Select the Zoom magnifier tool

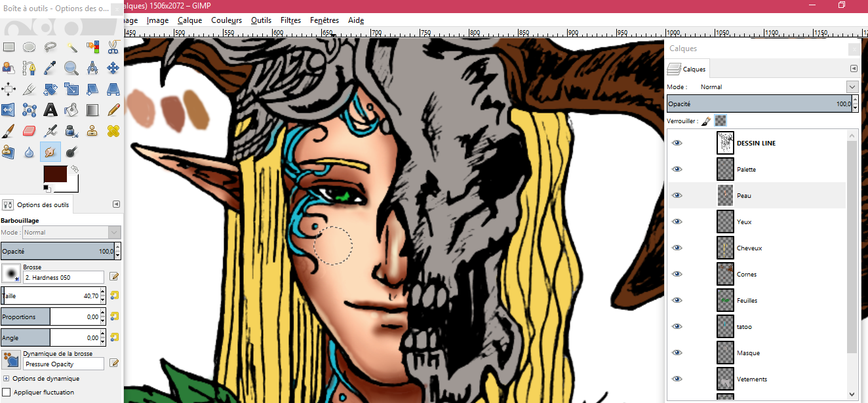[x=71, y=68]
